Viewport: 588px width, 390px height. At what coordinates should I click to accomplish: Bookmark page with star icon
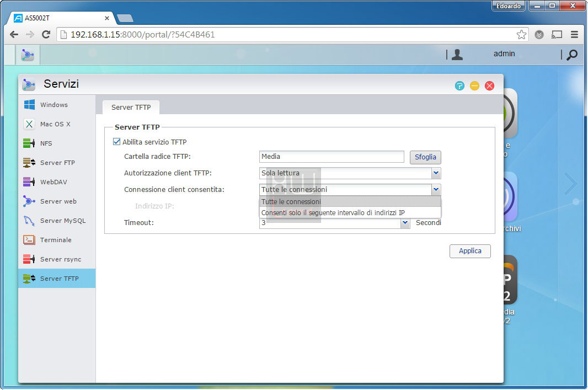pyautogui.click(x=521, y=35)
